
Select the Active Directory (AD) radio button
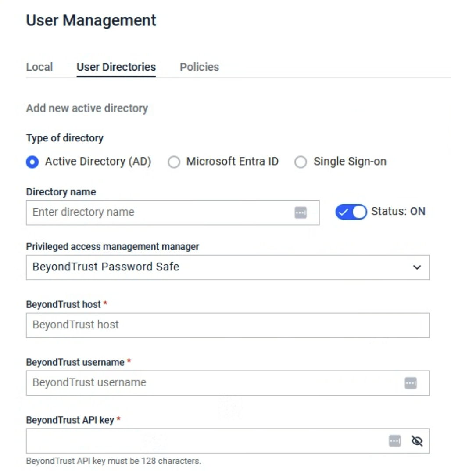coord(32,162)
